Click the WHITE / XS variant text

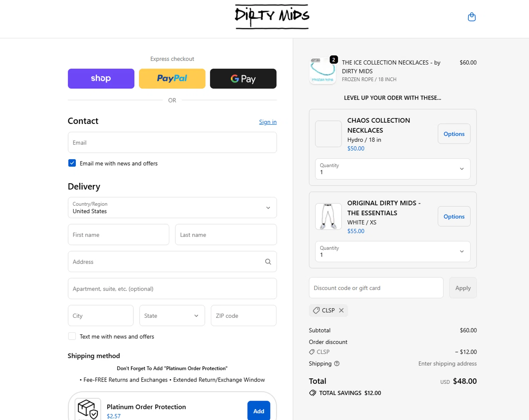(x=361, y=222)
